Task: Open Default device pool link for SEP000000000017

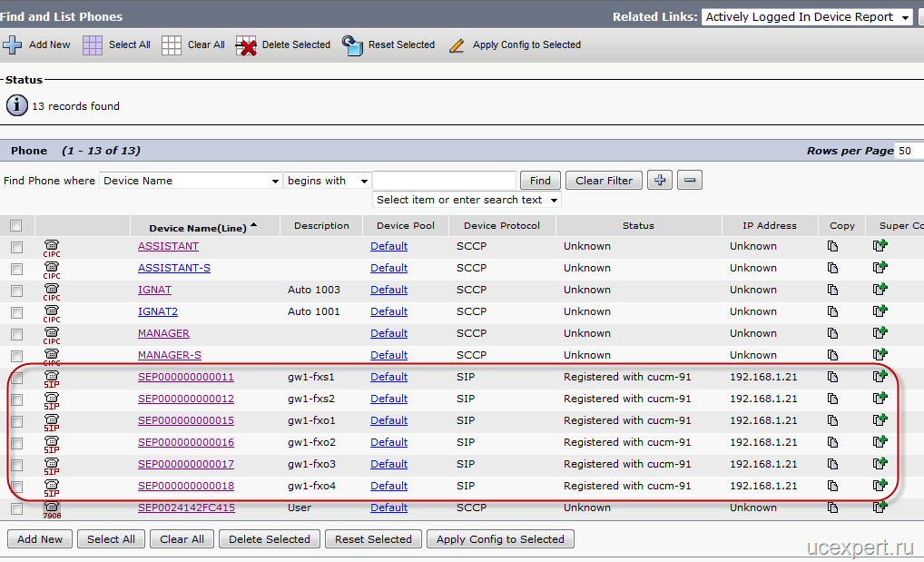Action: point(388,464)
